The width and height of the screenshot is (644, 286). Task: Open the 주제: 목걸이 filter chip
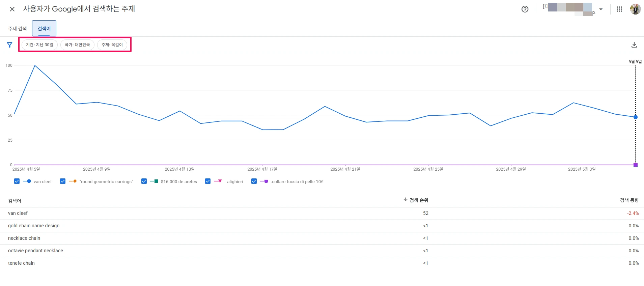point(112,45)
